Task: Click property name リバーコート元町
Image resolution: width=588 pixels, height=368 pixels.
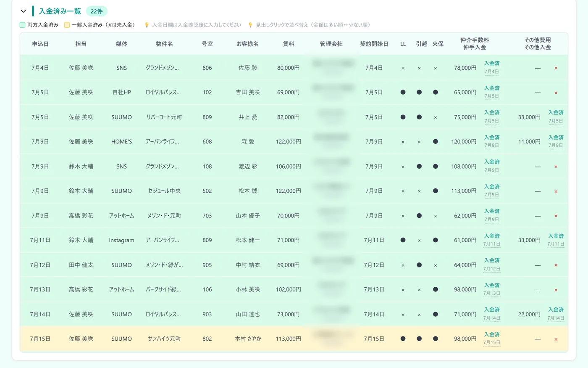Action: 164,117
